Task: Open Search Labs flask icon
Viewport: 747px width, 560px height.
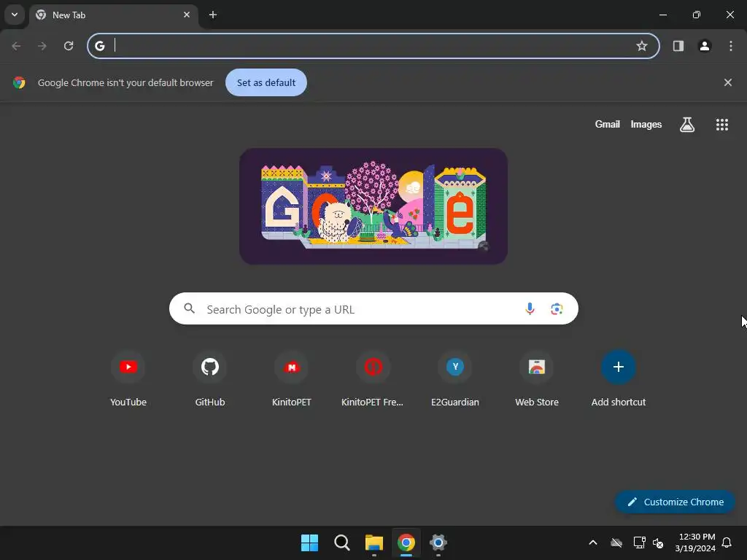Action: click(687, 125)
